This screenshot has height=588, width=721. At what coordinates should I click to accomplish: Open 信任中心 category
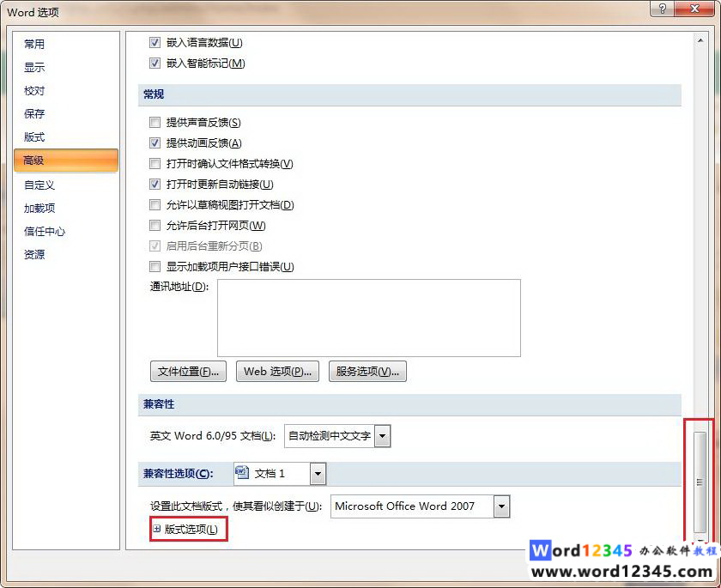click(45, 231)
